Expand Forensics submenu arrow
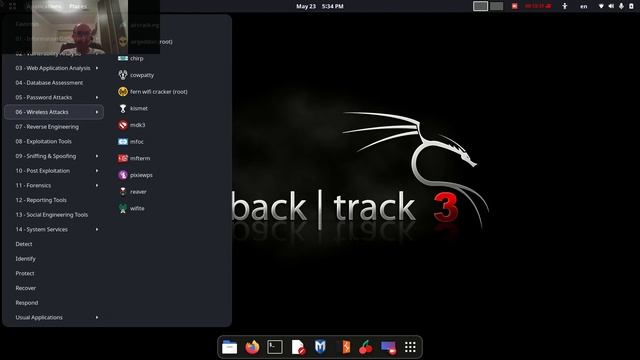The width and height of the screenshot is (640, 360). [97, 186]
